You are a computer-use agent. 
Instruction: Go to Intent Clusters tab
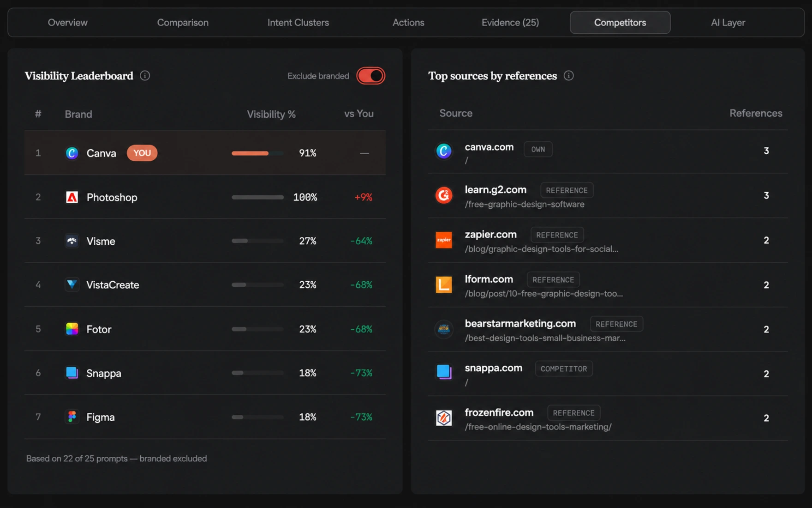coord(298,22)
